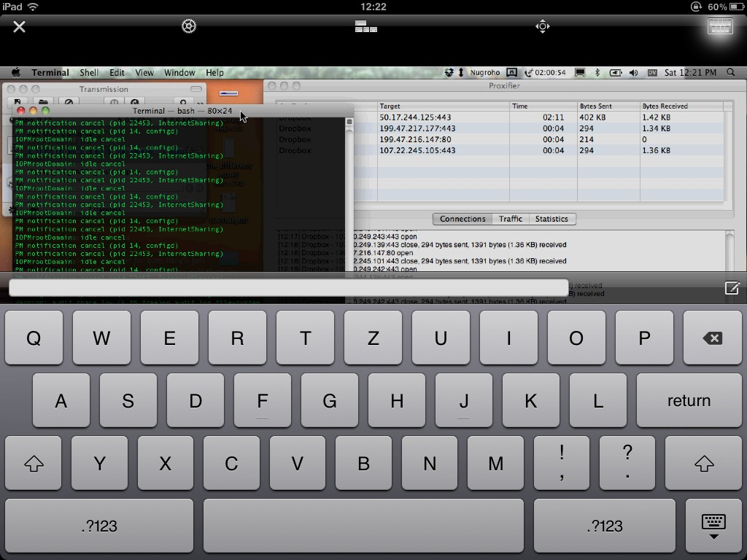
Task: Click the Nugroho user name in menu bar
Action: 485,72
